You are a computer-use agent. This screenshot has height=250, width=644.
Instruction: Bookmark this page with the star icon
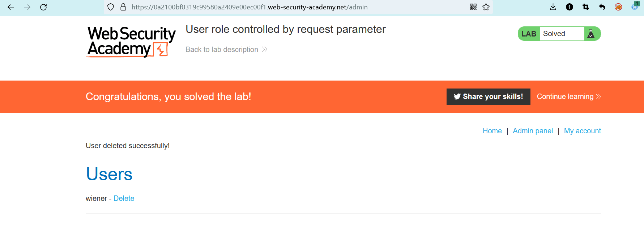[486, 7]
